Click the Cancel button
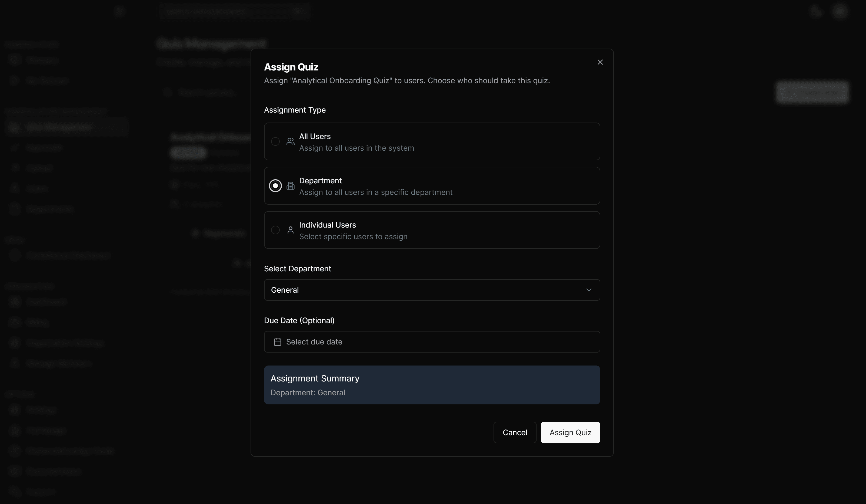This screenshot has height=504, width=866. click(514, 432)
